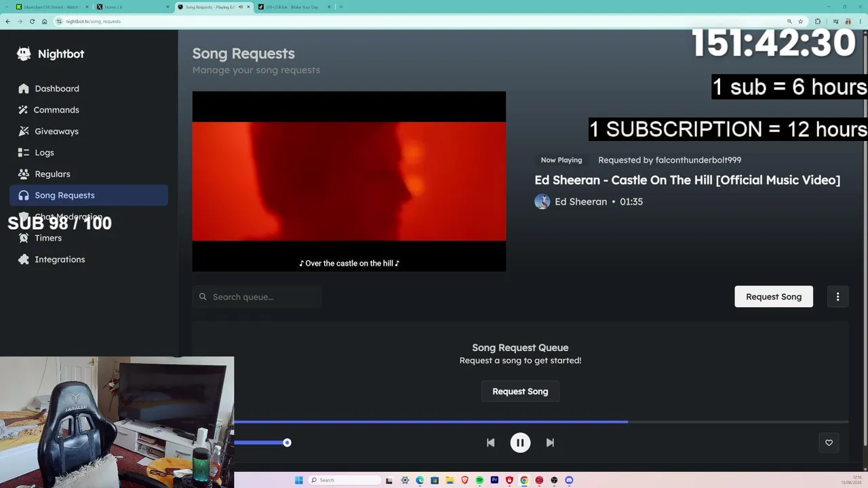Click the Castle On The Hill song title

point(687,180)
